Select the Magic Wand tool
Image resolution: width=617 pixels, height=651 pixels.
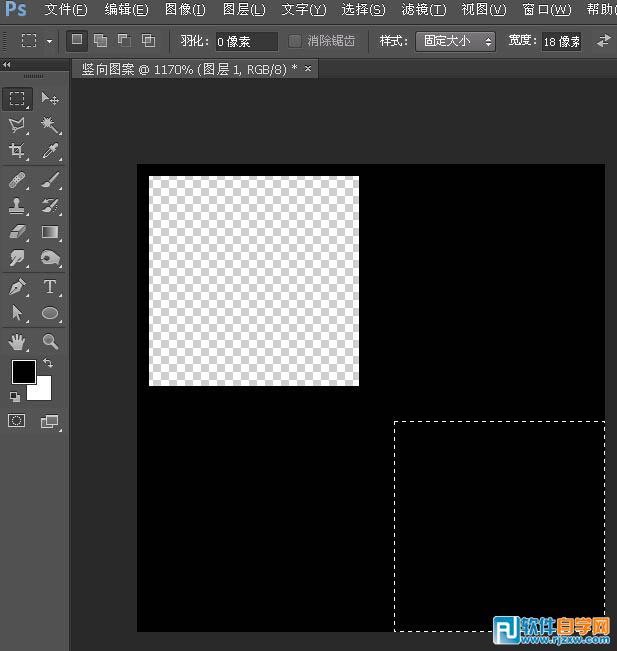click(x=50, y=125)
